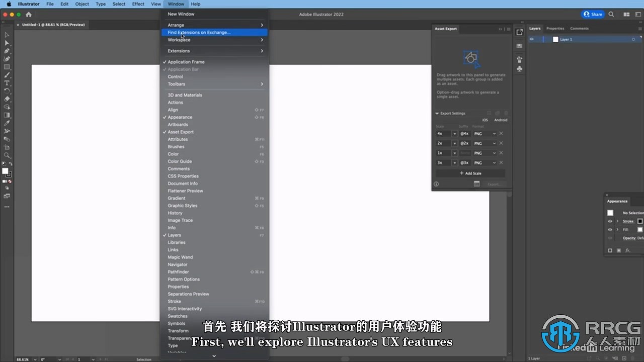Click the Asset Export dock icon

point(520,32)
